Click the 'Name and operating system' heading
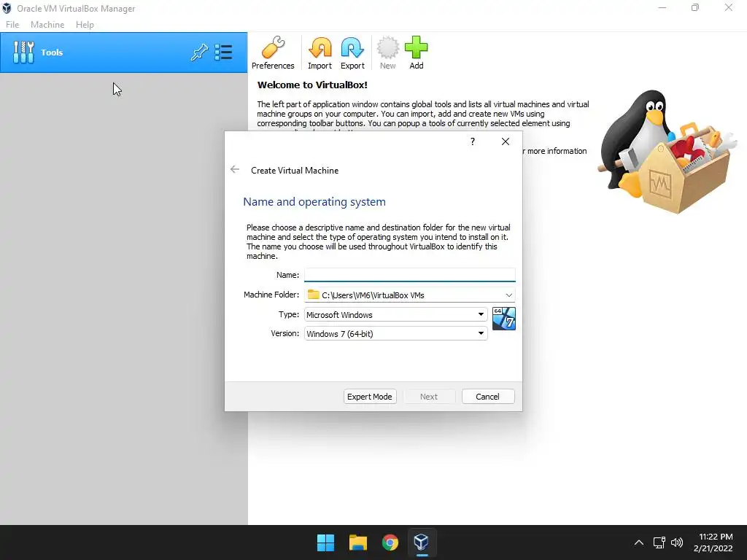Image resolution: width=747 pixels, height=560 pixels. pyautogui.click(x=314, y=202)
